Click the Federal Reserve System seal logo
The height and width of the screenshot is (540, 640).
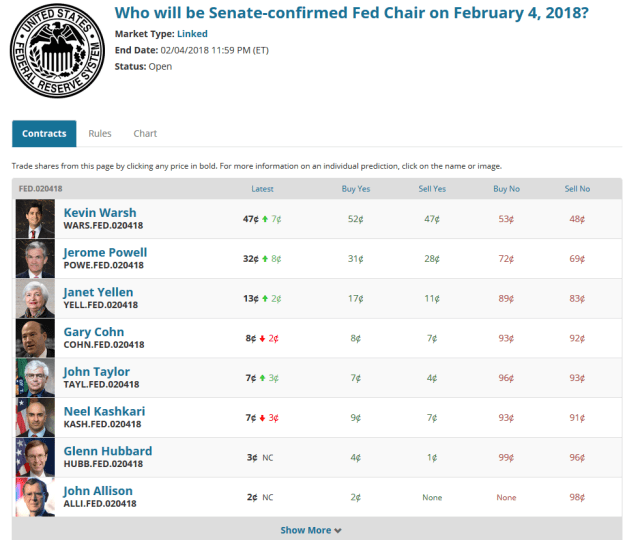[59, 50]
